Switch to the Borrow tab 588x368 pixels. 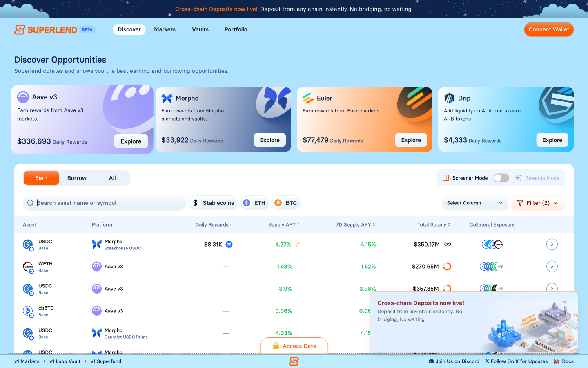[77, 178]
